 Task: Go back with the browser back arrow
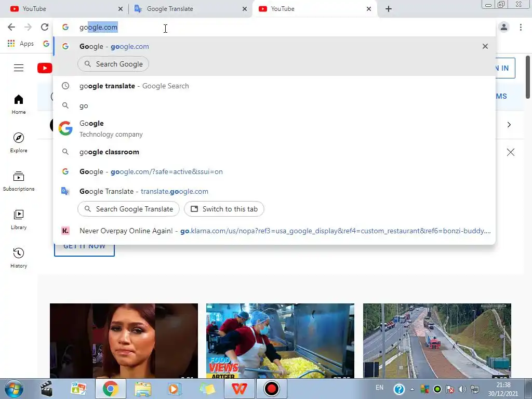click(11, 27)
